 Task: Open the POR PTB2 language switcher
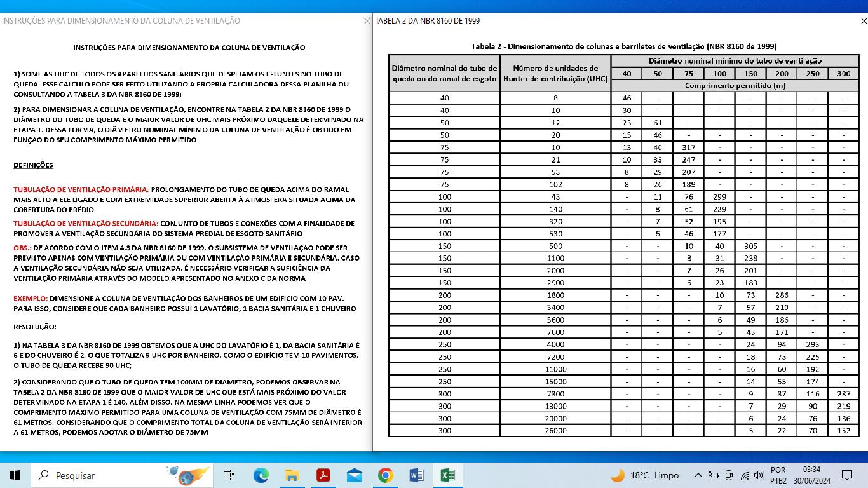point(778,475)
